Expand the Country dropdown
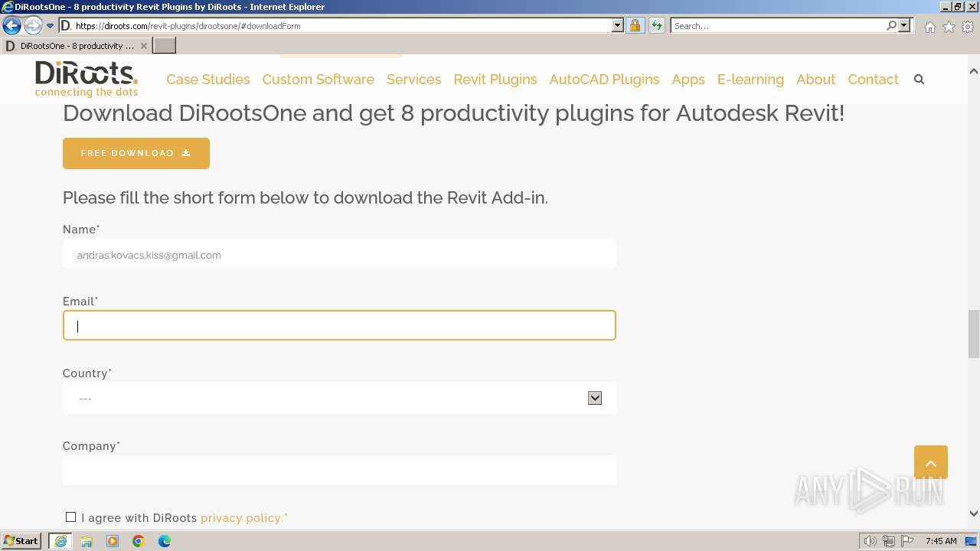This screenshot has height=551, width=980. (595, 398)
